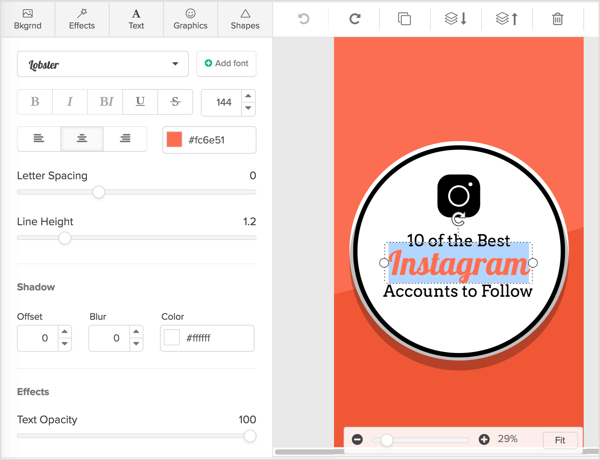Click the Text Opacity slider handle

click(250, 436)
